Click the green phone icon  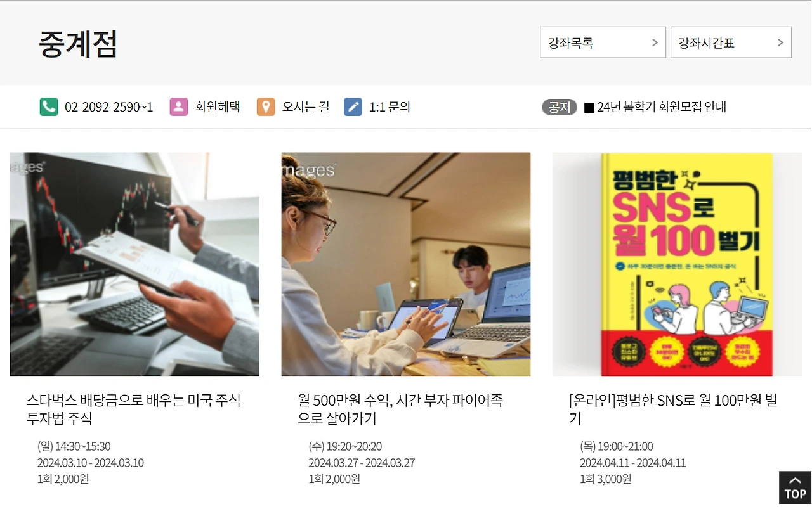pyautogui.click(x=49, y=106)
